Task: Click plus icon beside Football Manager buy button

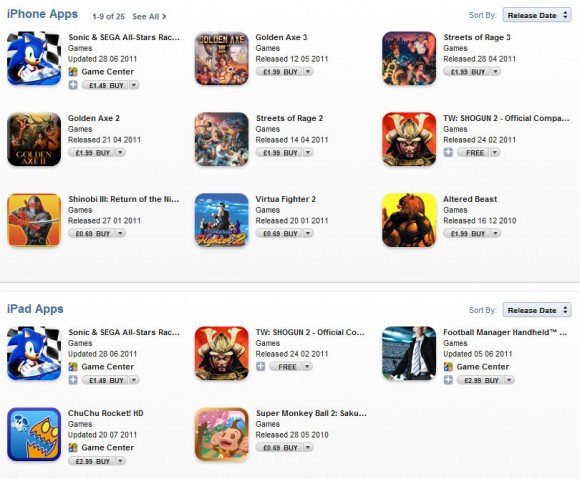Action: [x=448, y=380]
